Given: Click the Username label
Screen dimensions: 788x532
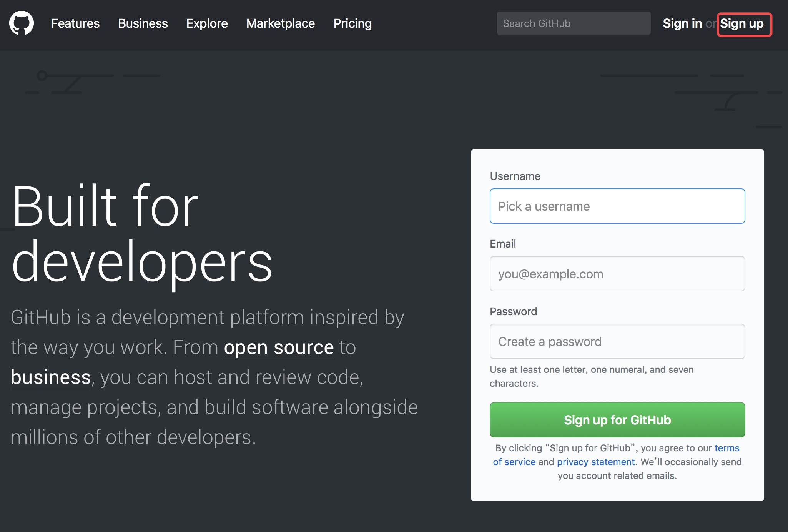Looking at the screenshot, I should point(515,176).
